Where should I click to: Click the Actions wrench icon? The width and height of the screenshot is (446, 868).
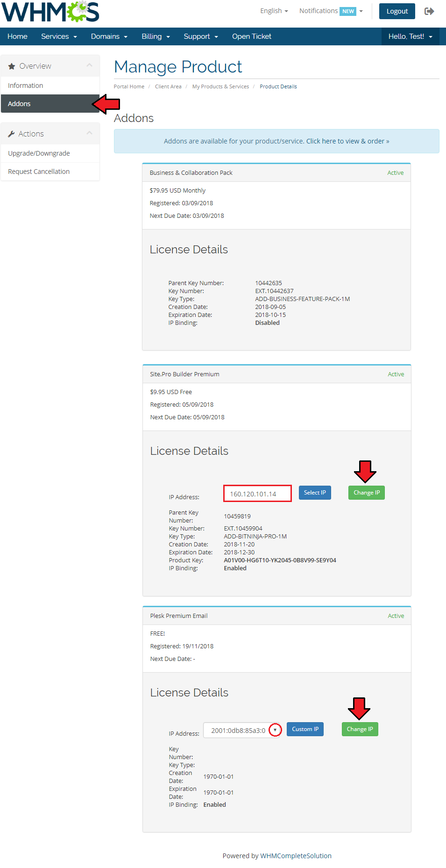pyautogui.click(x=12, y=134)
